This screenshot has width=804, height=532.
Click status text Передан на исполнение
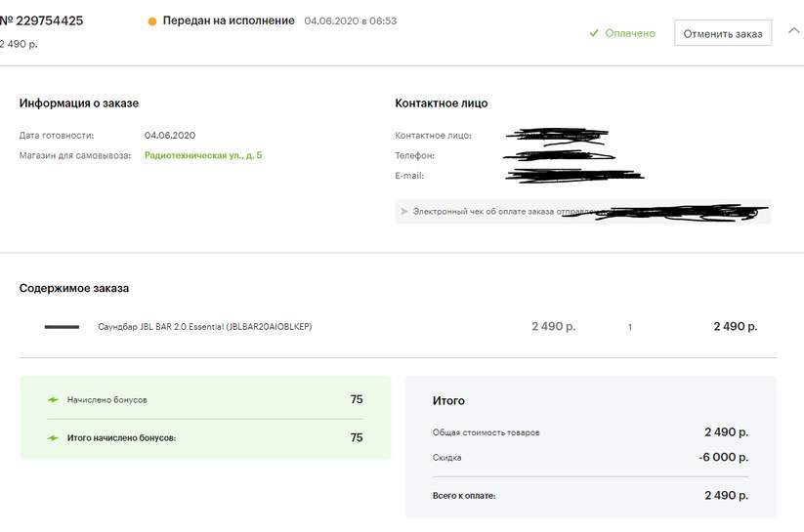click(229, 20)
